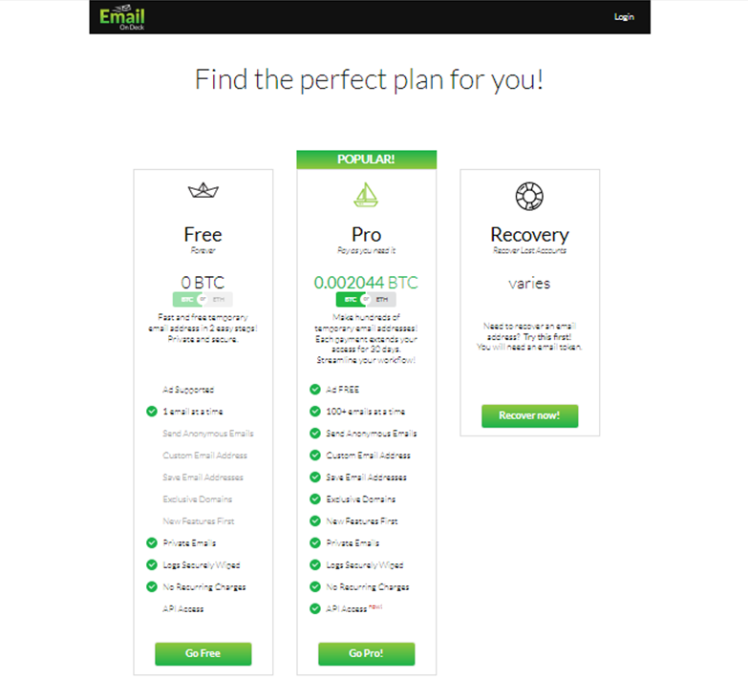Viewport: 748px width, 700px height.
Task: Click the Pro plan title
Action: (x=367, y=235)
